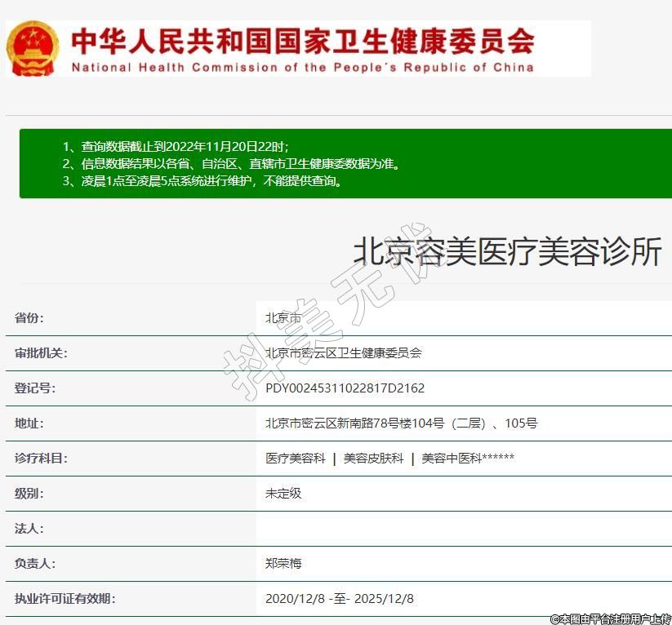Select the license validity dates 2020/12/8 -至- 2025/12/8
This screenshot has width=672, height=625.
(x=340, y=599)
